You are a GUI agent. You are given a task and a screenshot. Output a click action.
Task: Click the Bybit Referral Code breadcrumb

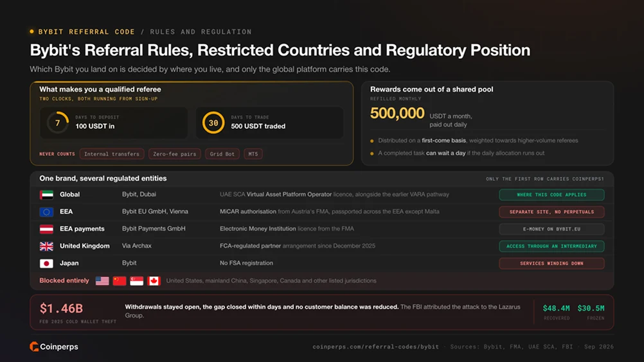point(87,32)
